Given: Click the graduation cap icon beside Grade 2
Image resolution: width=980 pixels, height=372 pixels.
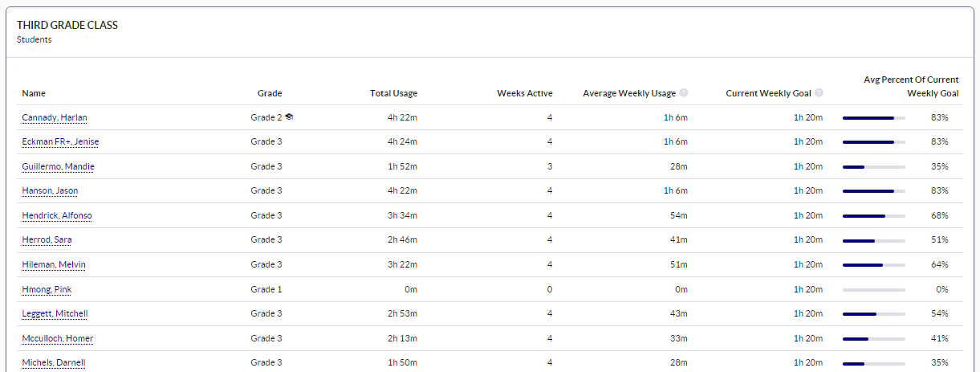Looking at the screenshot, I should pos(289,117).
